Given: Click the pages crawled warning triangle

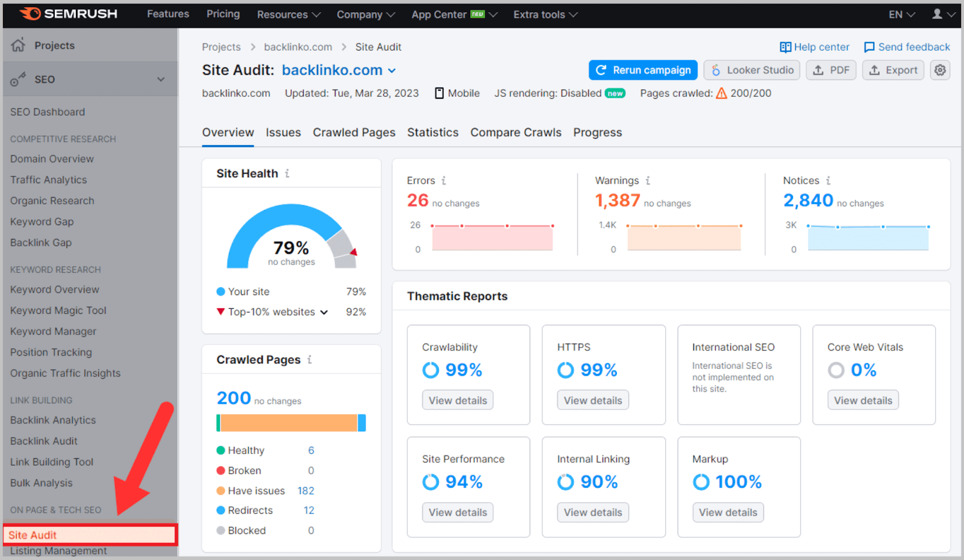Looking at the screenshot, I should coord(721,93).
